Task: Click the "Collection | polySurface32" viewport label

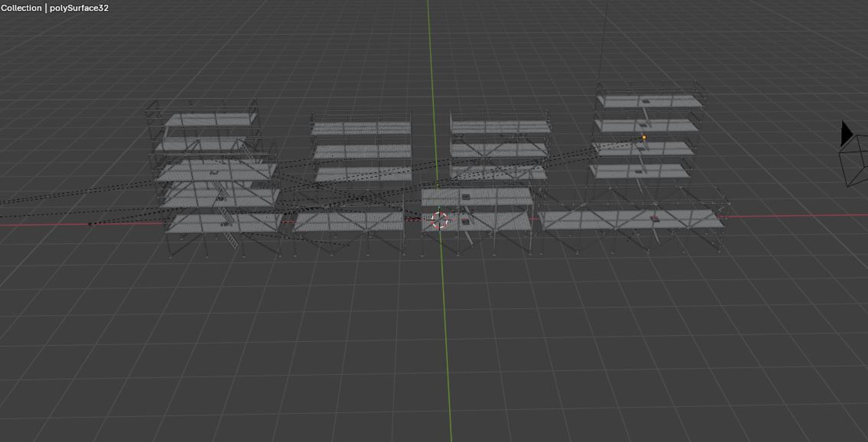Action: pyautogui.click(x=55, y=8)
